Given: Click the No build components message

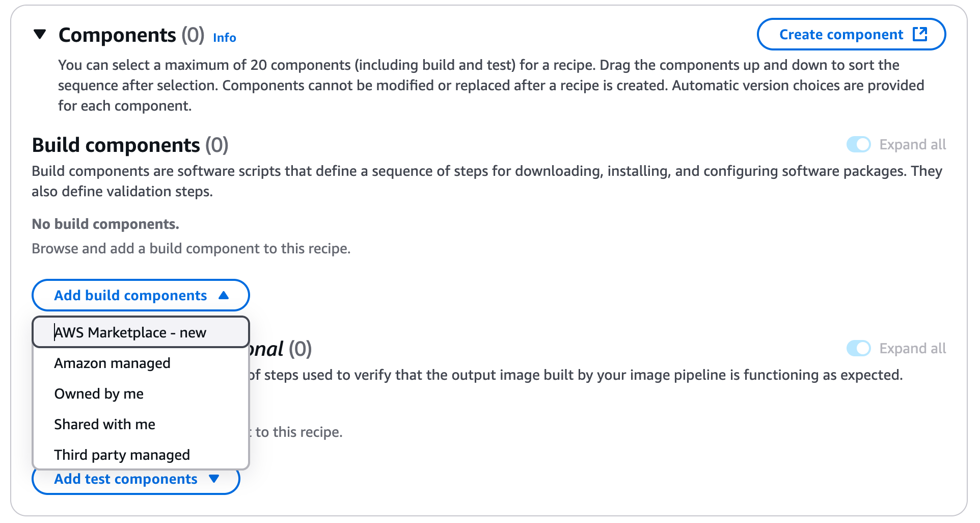Looking at the screenshot, I should (105, 224).
